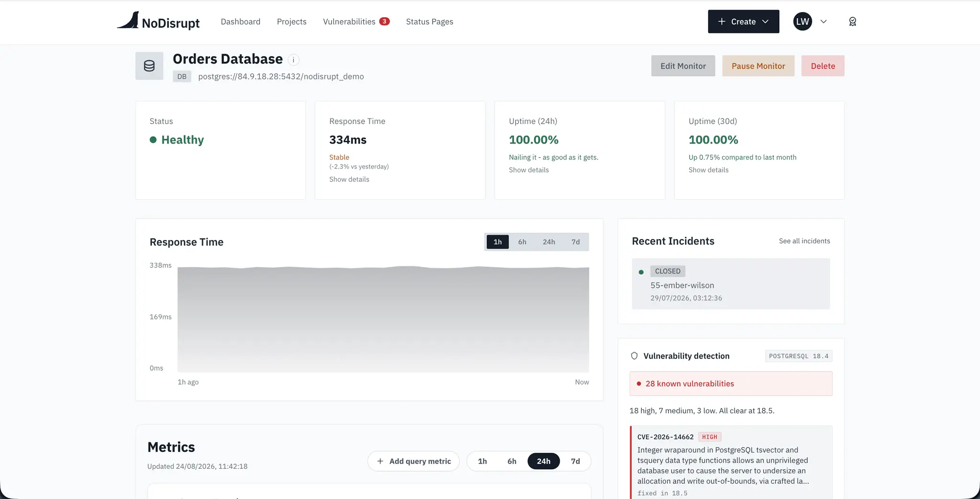This screenshot has width=980, height=499.
Task: Select 6h range on Response Time chart
Action: click(522, 242)
